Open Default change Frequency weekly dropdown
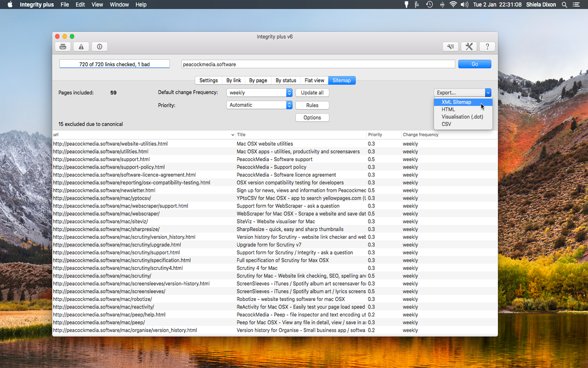The height and width of the screenshot is (368, 588). [x=260, y=92]
